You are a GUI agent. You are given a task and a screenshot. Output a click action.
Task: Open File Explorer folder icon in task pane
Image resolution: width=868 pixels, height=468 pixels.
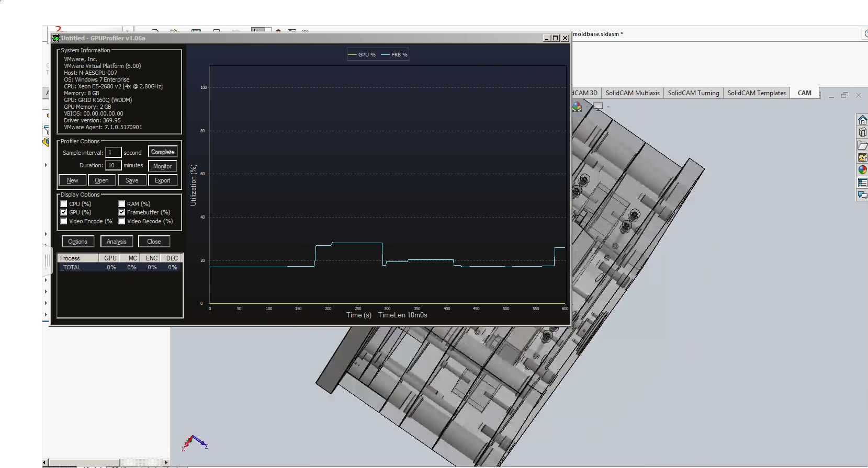(862, 145)
